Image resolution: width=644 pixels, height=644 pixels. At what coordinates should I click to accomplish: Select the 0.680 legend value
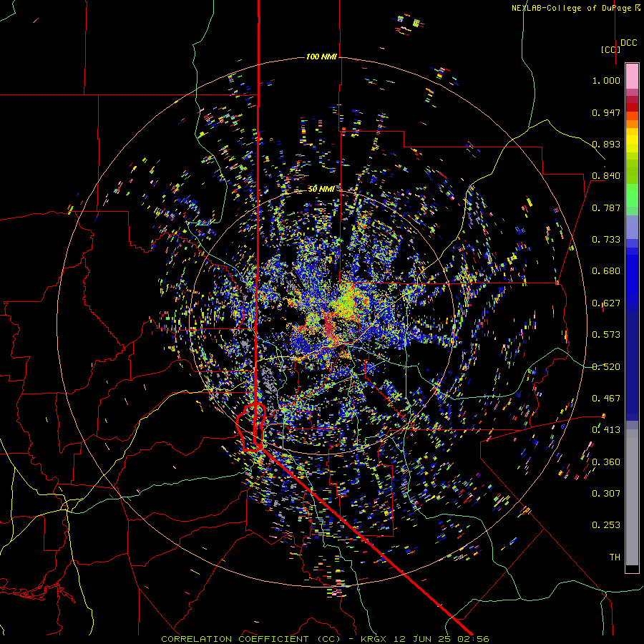606,271
